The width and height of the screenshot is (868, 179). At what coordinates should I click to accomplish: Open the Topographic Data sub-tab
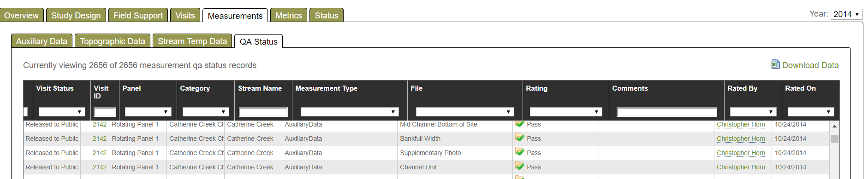(x=113, y=41)
